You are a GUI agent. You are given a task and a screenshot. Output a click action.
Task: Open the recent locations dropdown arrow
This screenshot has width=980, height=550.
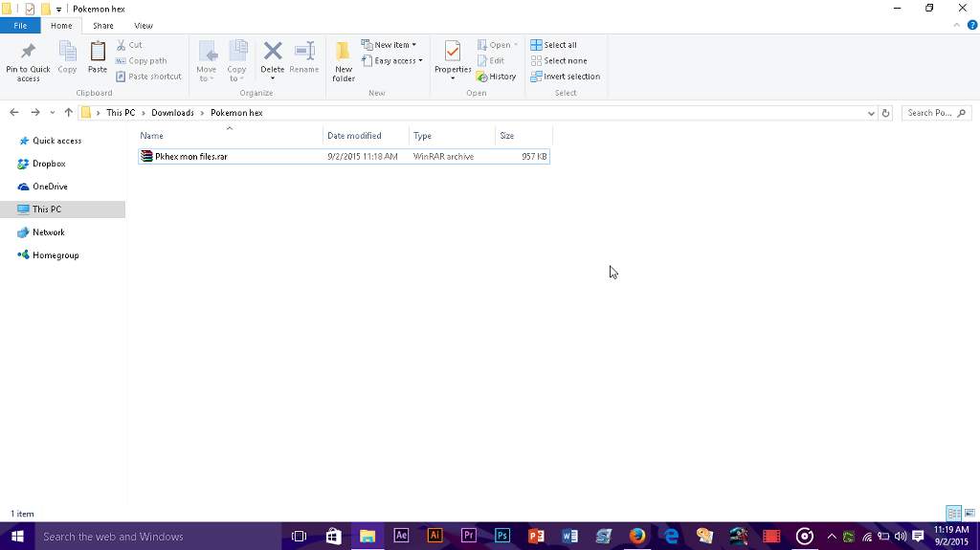[52, 113]
